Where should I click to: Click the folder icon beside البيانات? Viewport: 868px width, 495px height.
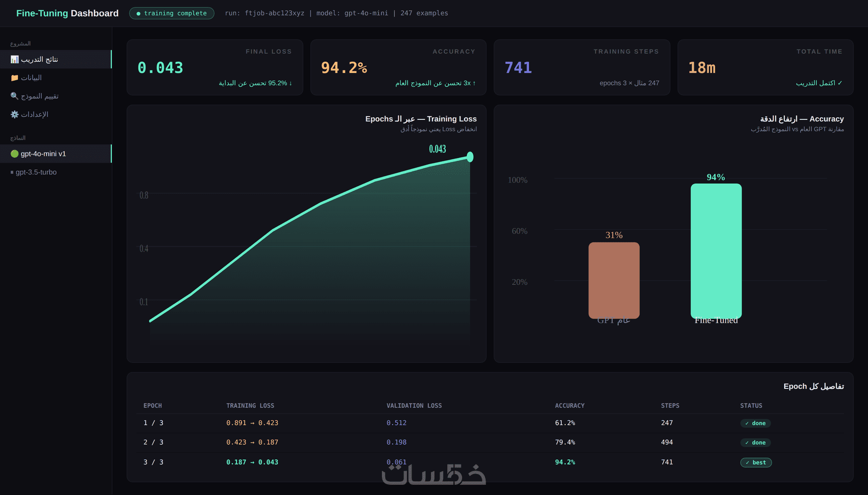[x=14, y=78]
